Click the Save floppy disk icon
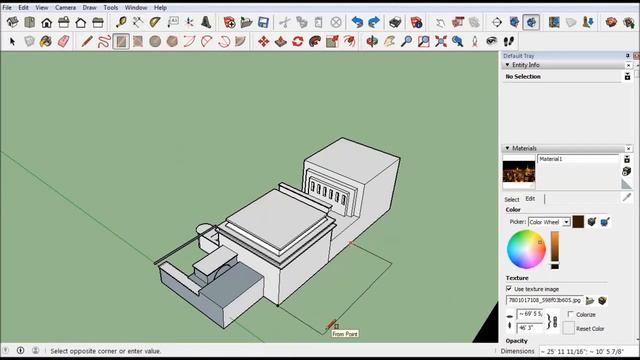The width and height of the screenshot is (640, 360). click(x=263, y=22)
